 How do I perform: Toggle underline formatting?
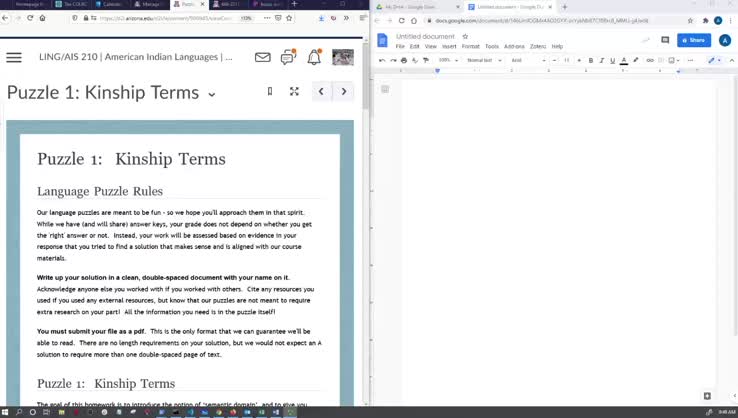pyautogui.click(x=612, y=60)
